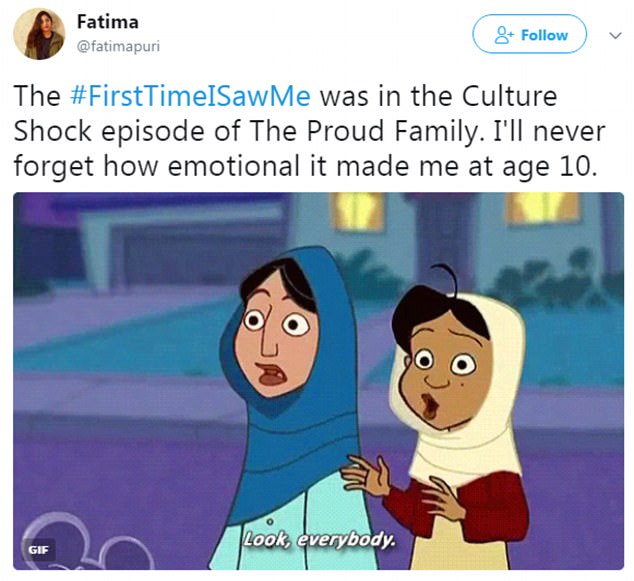The width and height of the screenshot is (634, 581).
Task: Open Fatima's profile avatar photo
Action: tap(39, 34)
